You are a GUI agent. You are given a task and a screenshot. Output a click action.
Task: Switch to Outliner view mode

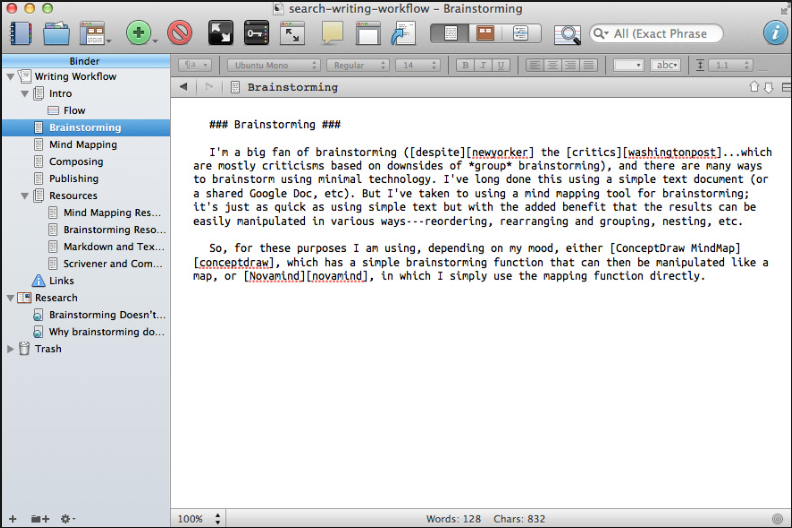520,33
